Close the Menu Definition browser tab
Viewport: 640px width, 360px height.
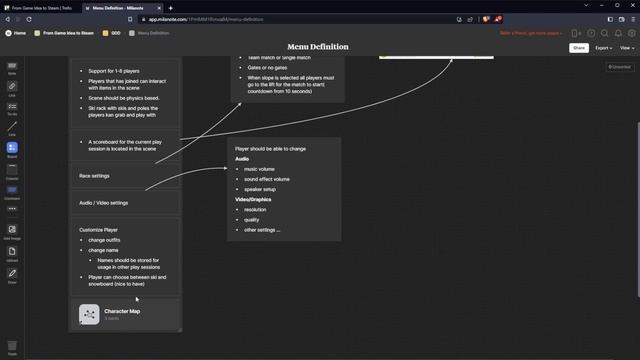coord(159,8)
